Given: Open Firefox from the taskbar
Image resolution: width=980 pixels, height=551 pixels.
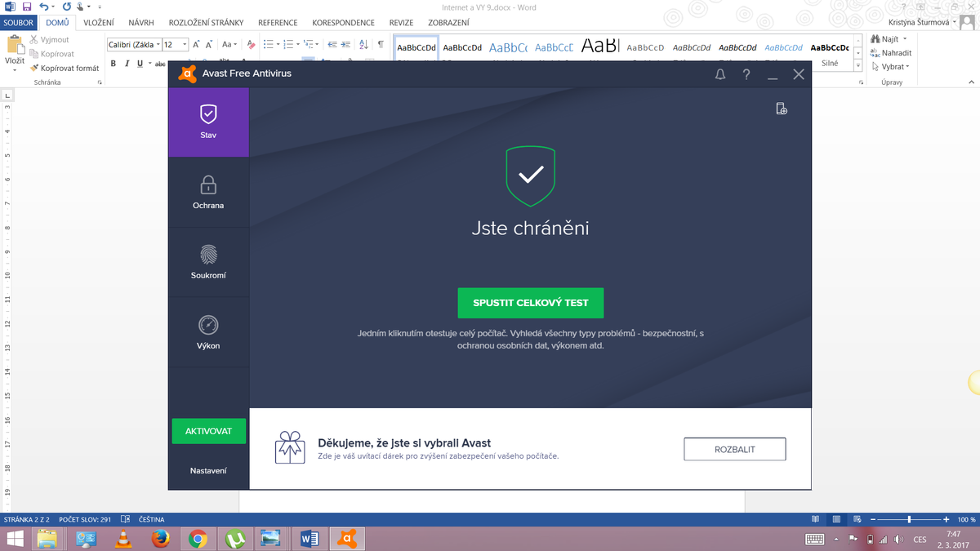Looking at the screenshot, I should click(x=160, y=539).
